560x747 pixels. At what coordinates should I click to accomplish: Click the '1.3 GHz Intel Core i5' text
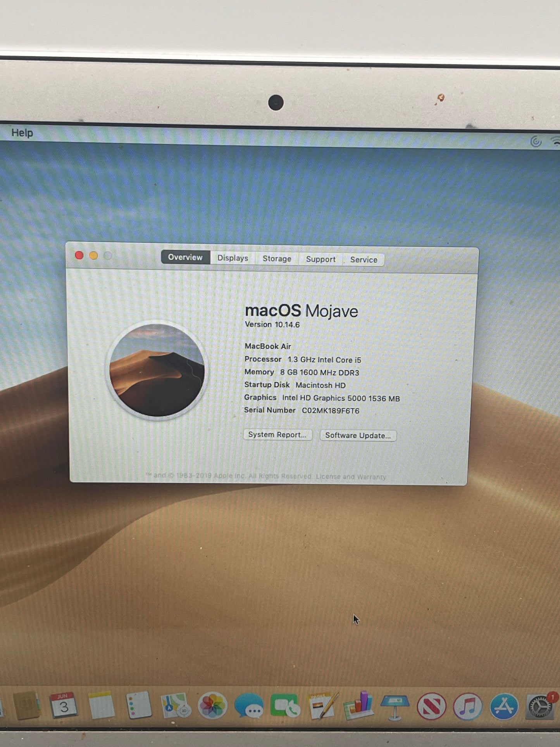point(324,360)
